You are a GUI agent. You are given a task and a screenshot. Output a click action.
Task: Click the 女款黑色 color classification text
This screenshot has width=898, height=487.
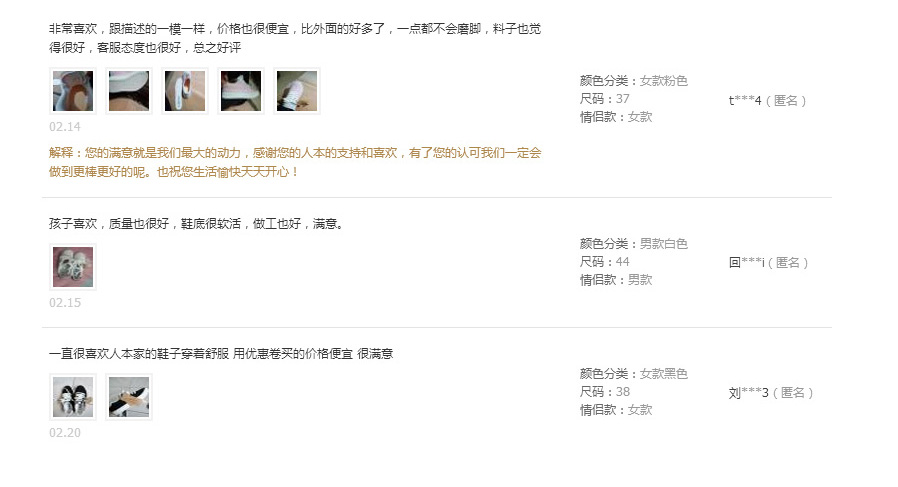click(663, 374)
